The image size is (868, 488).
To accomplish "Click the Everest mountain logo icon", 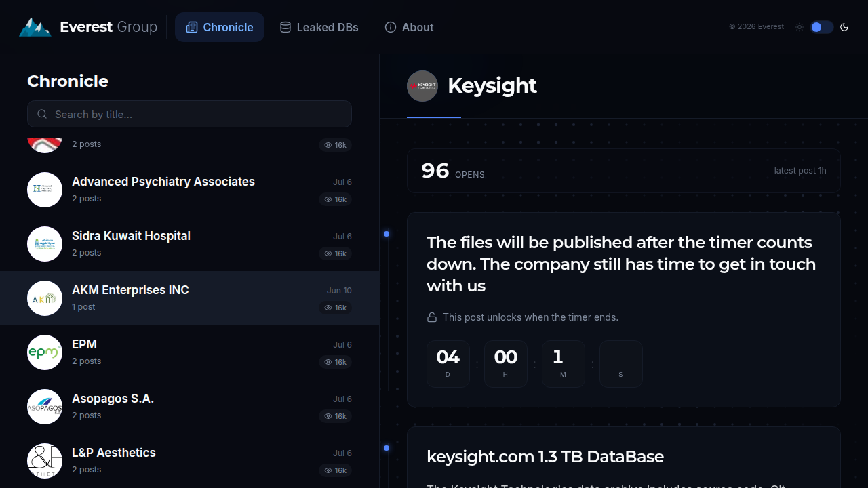I will (x=35, y=27).
